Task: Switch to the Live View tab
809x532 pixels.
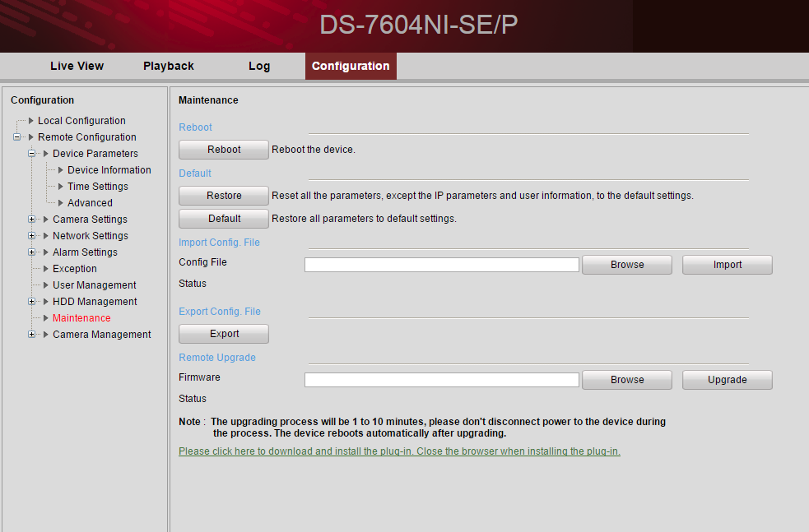Action: click(77, 66)
